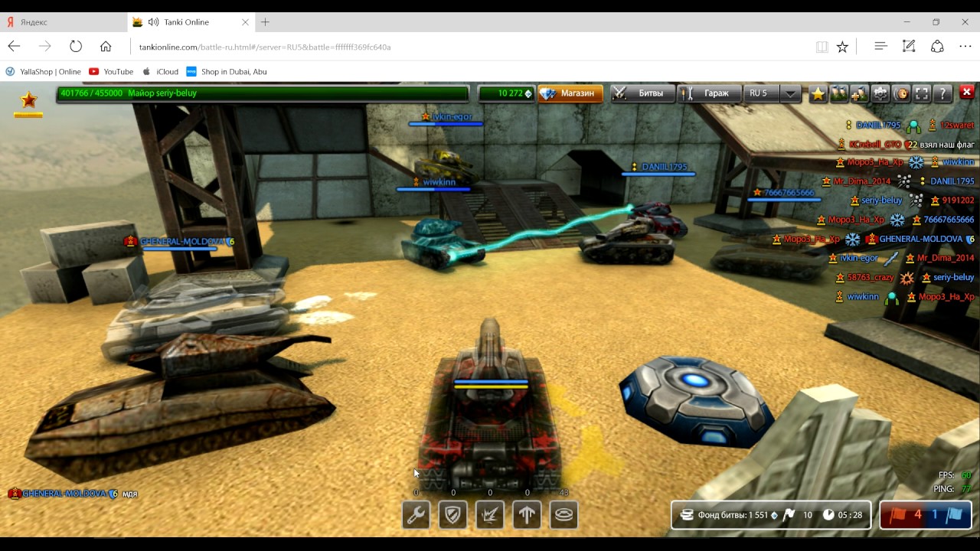980x551 pixels.
Task: Switch to the Яндекс browser tab
Action: (x=63, y=22)
